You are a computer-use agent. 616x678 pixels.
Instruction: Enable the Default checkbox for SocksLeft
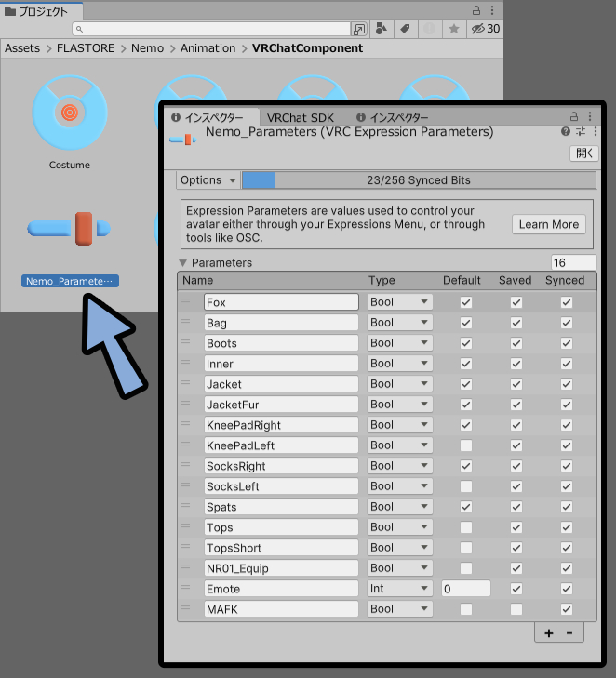pyautogui.click(x=466, y=486)
